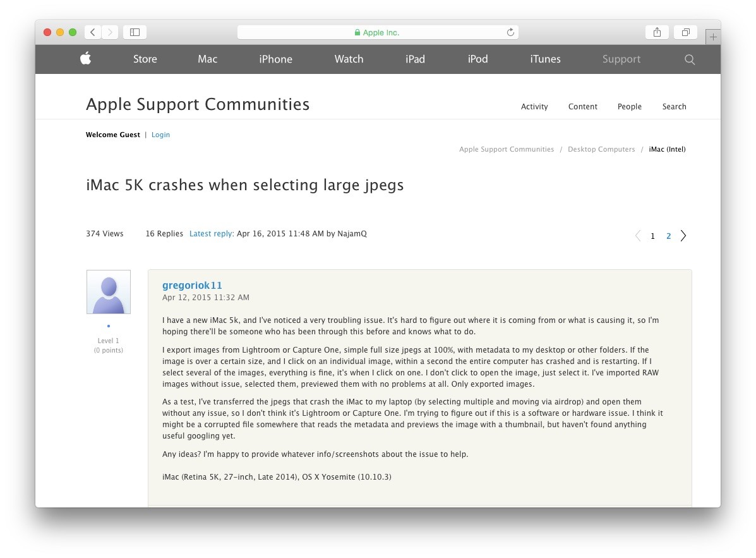
Task: Click the Desktop Computers breadcrumb
Action: (x=601, y=149)
